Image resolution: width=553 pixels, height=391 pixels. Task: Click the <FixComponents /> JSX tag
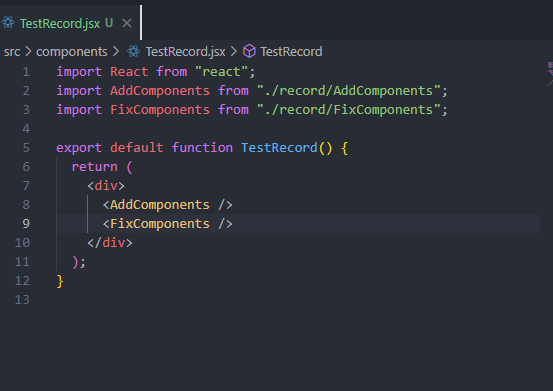168,224
